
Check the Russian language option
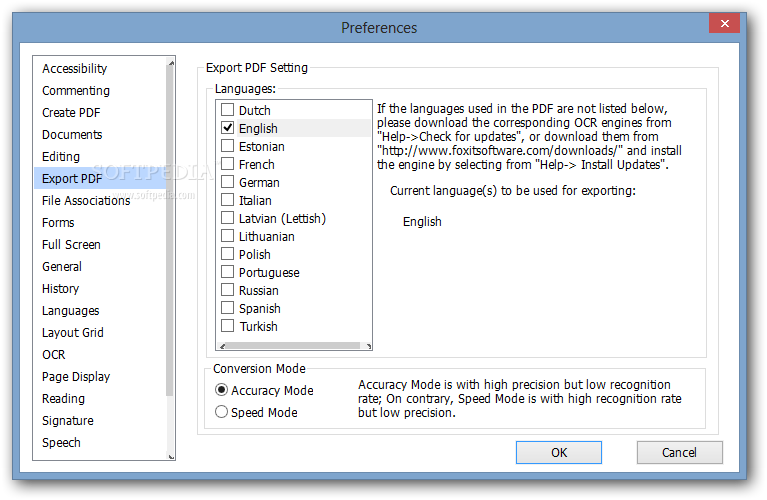[x=228, y=290]
